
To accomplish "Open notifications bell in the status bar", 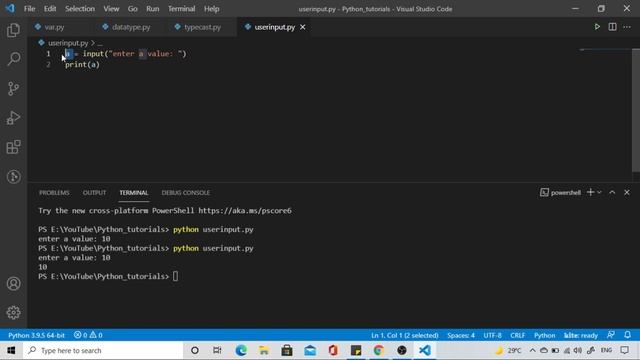I will (x=628, y=335).
